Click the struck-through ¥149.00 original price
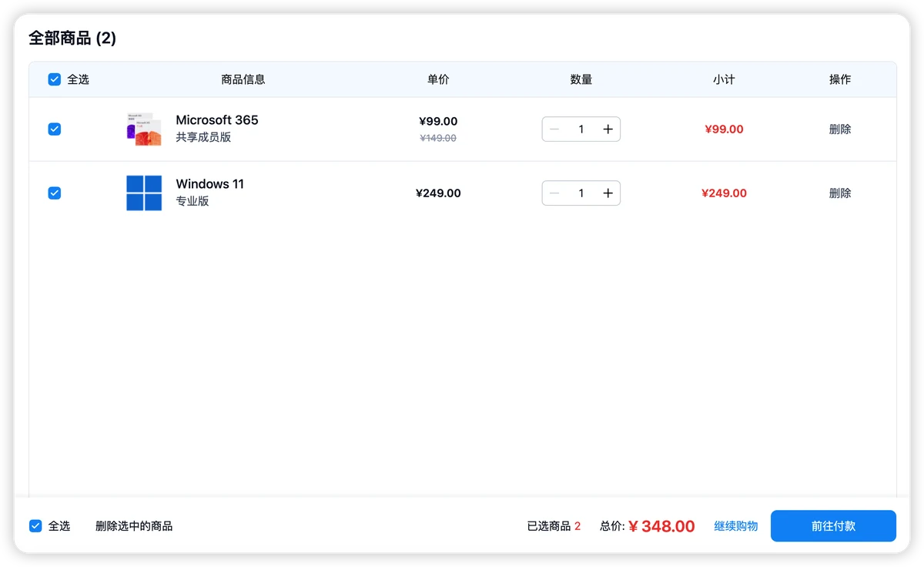Viewport: 924px width, 567px height. pos(438,138)
